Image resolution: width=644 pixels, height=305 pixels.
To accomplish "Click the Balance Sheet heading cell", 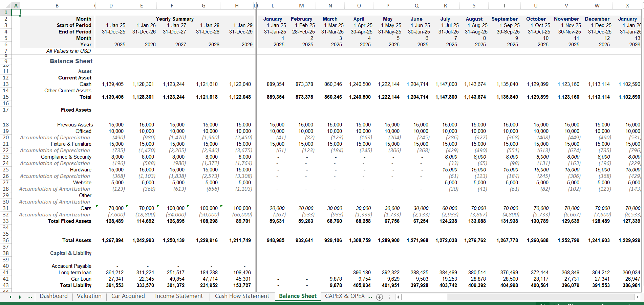I will [71, 61].
